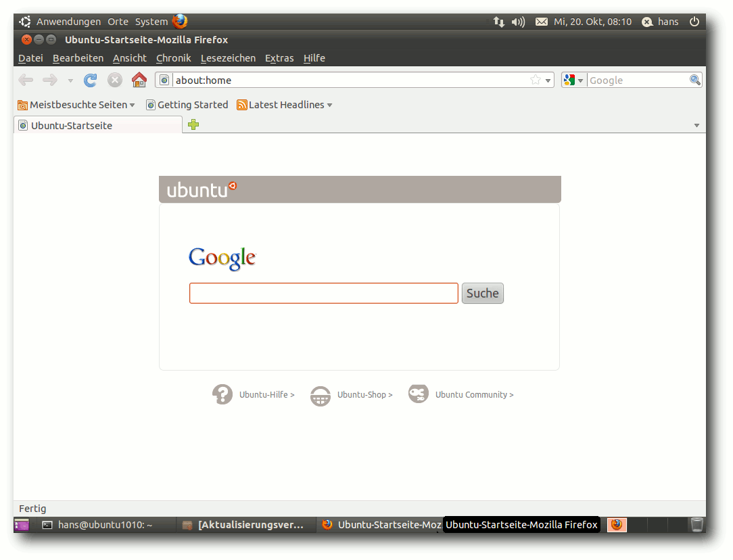Open the clock Mi, 20. Okt, 08:10

pos(592,22)
